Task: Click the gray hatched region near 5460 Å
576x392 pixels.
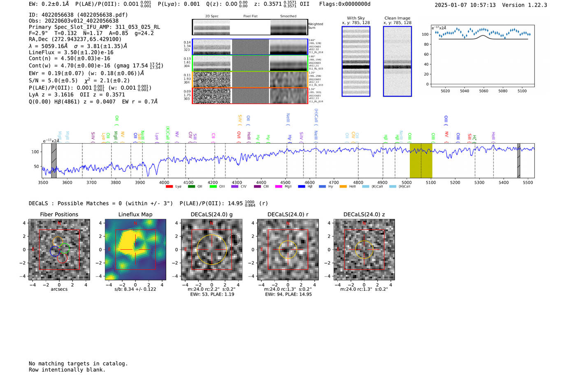Action: tap(518, 161)
